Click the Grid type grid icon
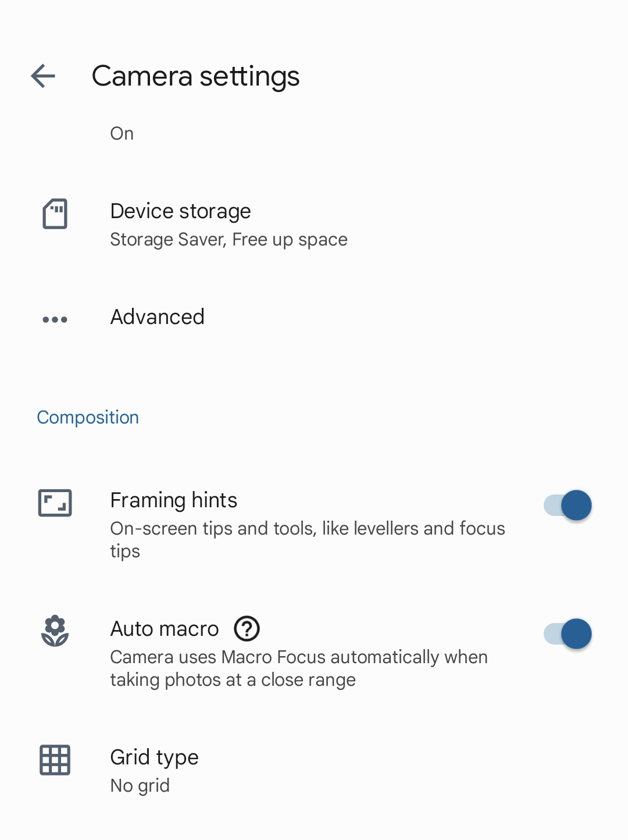Screen dimensions: 628x840 [55, 760]
